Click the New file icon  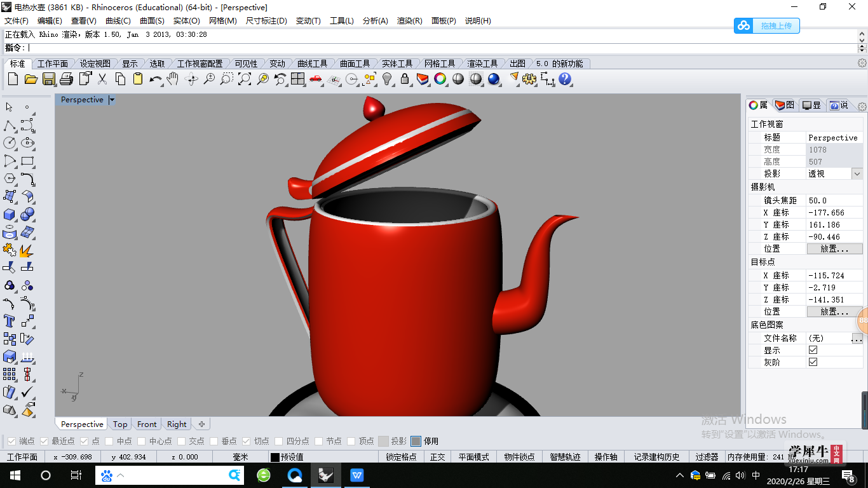click(x=13, y=79)
